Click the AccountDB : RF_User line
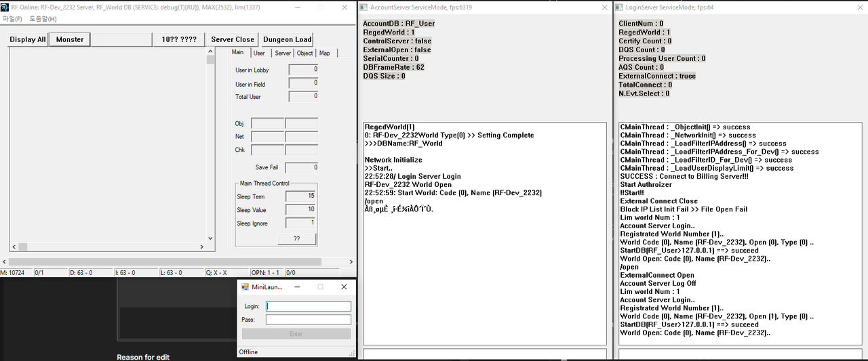Screen dimensions: 868x361 pyautogui.click(x=399, y=23)
